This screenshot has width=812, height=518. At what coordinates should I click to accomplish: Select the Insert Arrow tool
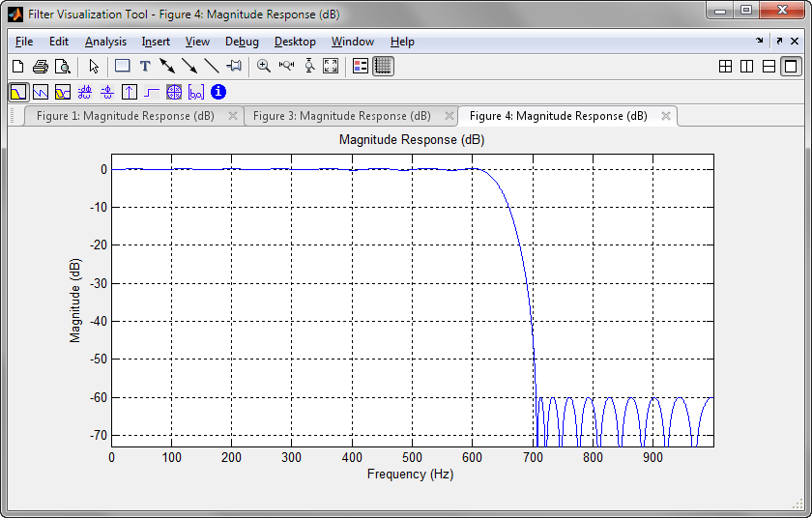pos(189,66)
